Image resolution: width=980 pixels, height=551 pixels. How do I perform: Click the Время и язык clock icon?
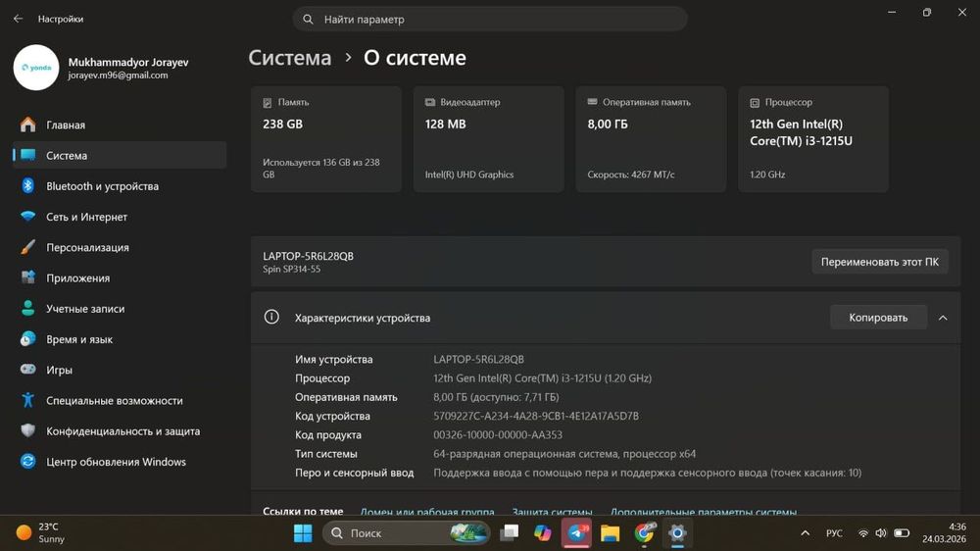click(28, 339)
